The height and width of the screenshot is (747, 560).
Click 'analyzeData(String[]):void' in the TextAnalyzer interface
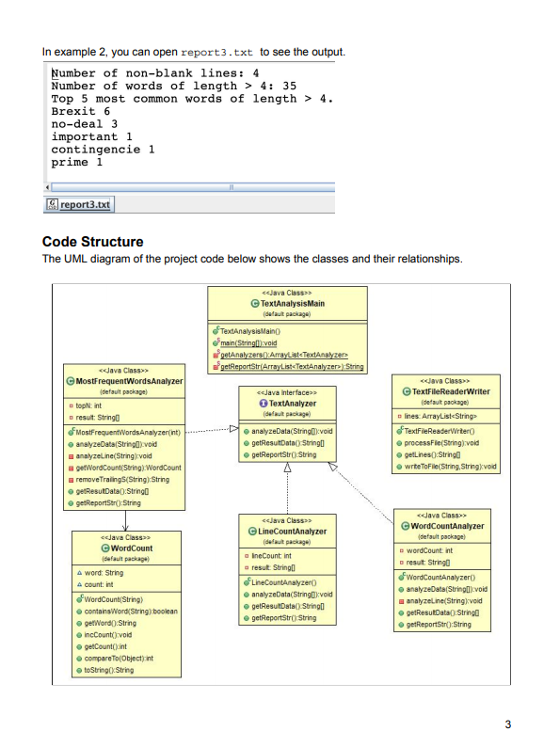288,431
